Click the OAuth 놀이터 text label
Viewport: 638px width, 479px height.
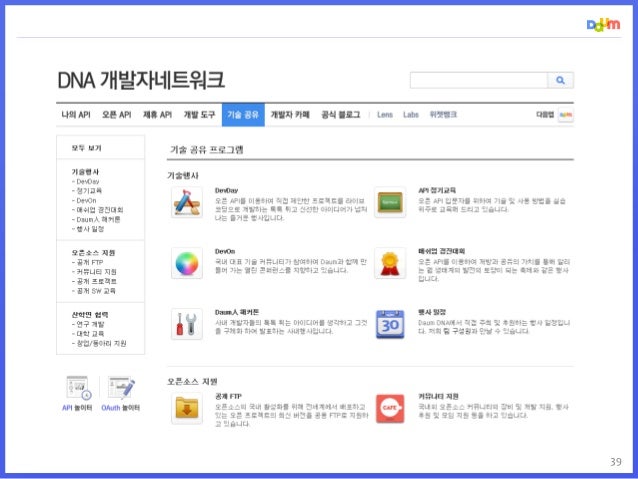pos(120,408)
